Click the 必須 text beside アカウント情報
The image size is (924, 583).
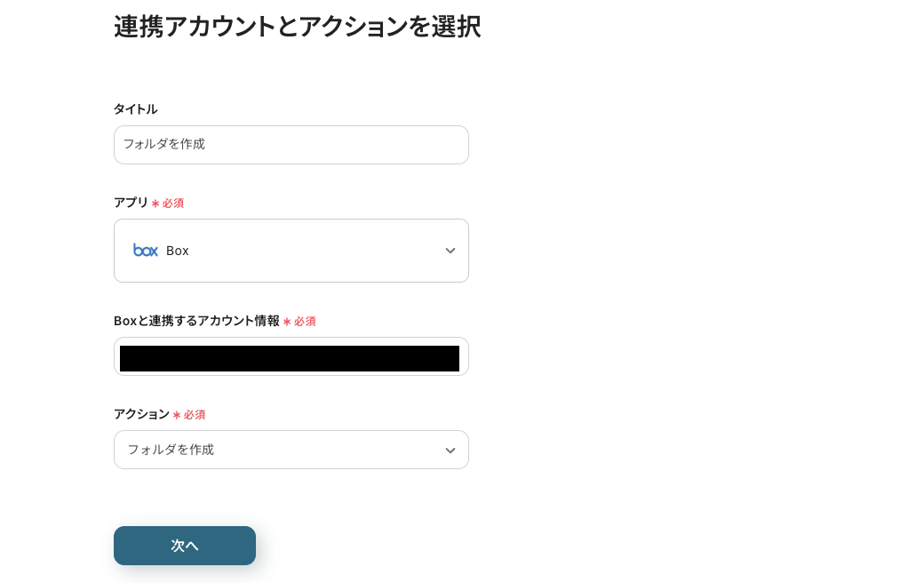[x=305, y=322]
